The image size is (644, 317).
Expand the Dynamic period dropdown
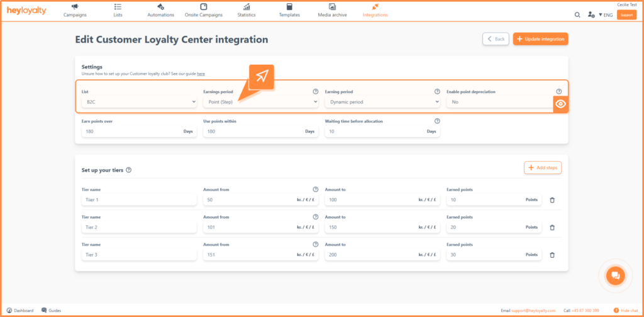382,102
